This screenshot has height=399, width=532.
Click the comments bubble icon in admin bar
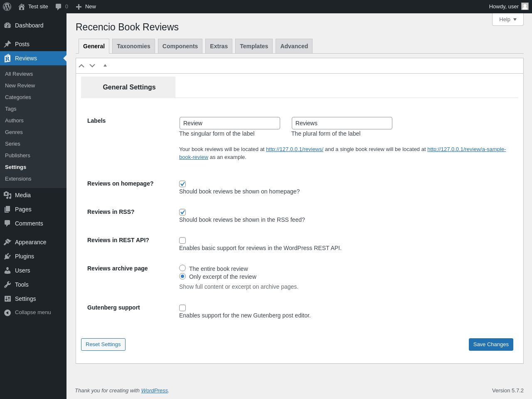(59, 7)
